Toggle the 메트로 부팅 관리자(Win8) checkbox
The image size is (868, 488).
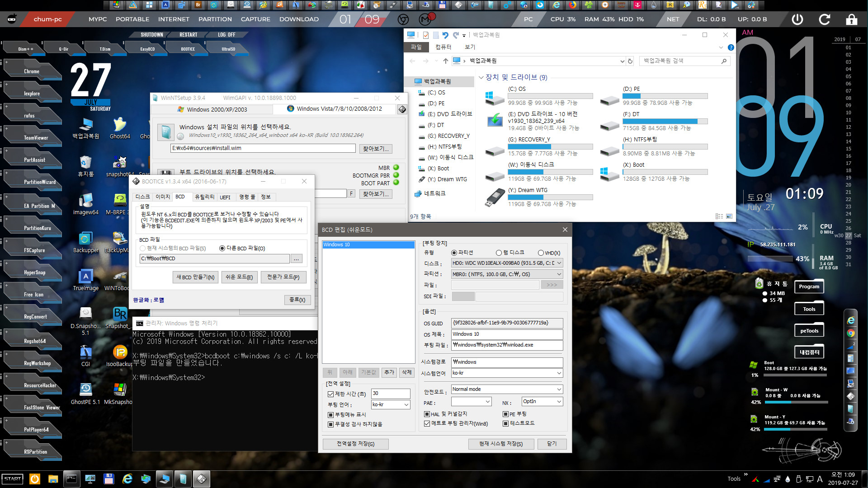pyautogui.click(x=427, y=423)
